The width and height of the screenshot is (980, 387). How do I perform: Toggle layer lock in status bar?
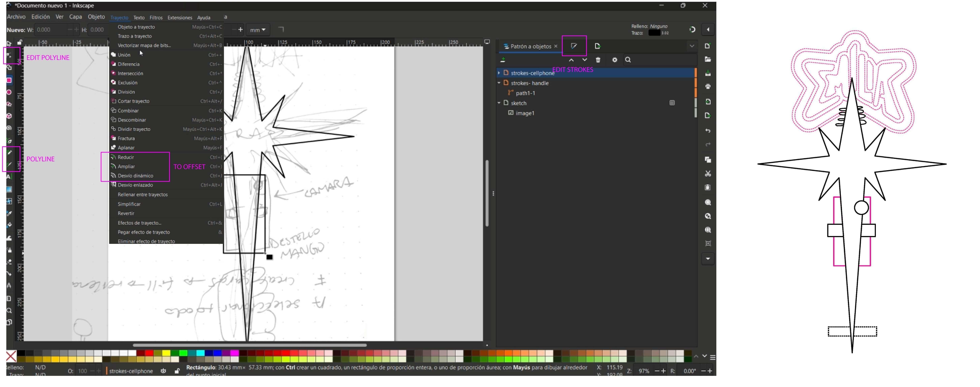coord(177,371)
